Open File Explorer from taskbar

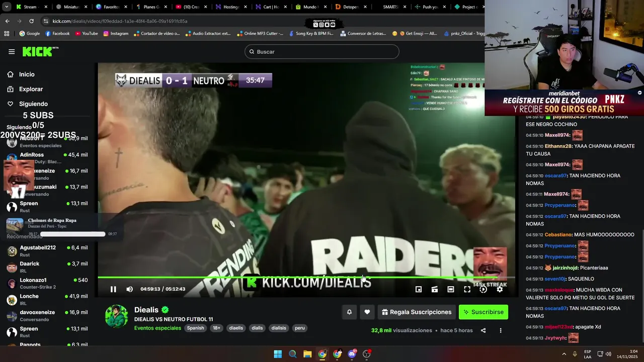pos(307,354)
